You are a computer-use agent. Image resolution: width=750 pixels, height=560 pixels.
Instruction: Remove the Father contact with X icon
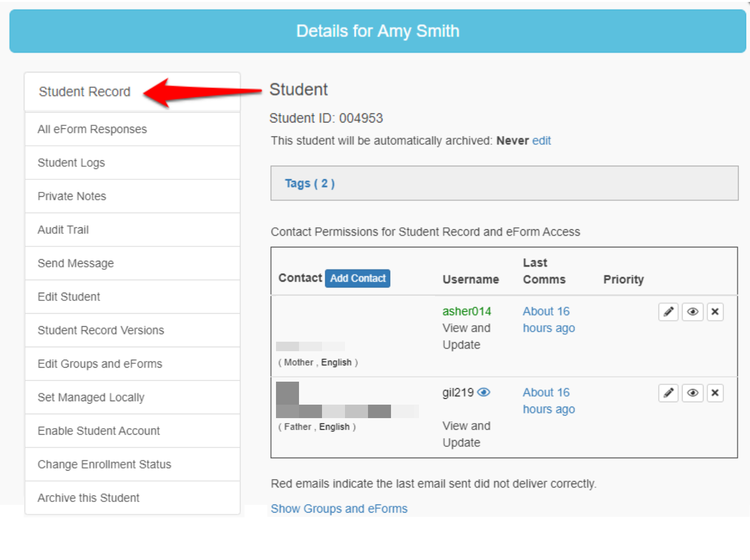[x=715, y=393]
